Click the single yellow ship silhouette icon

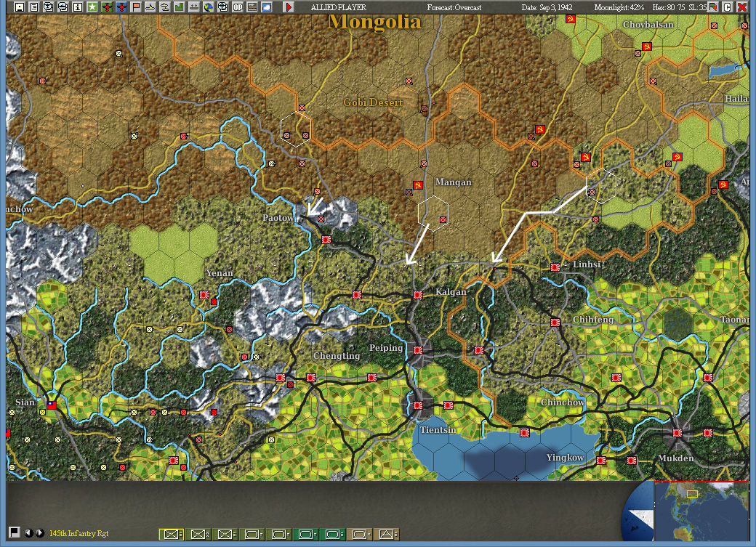[x=150, y=7]
